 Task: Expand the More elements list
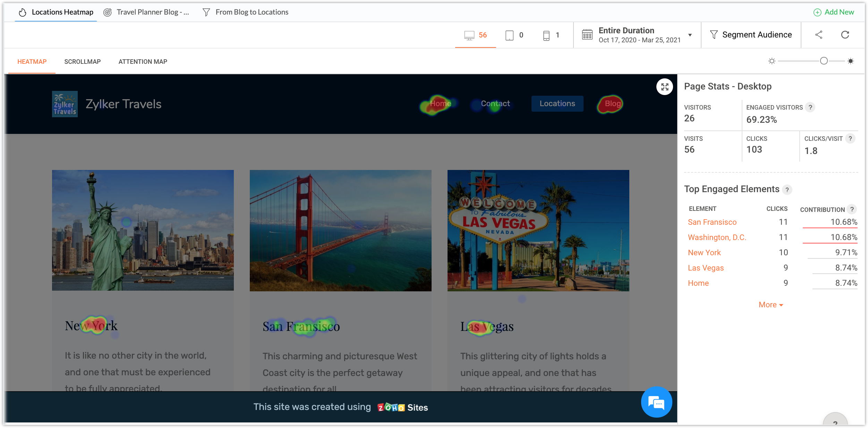tap(771, 305)
